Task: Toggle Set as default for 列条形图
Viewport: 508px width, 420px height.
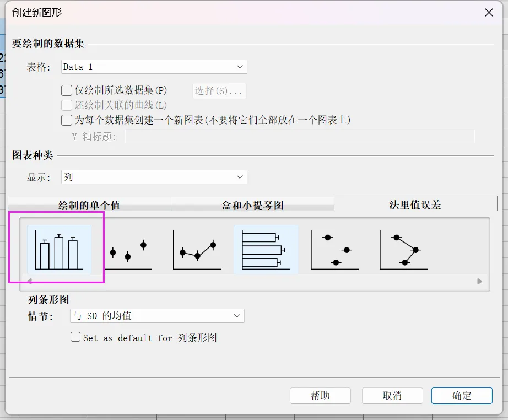Action: 76,337
